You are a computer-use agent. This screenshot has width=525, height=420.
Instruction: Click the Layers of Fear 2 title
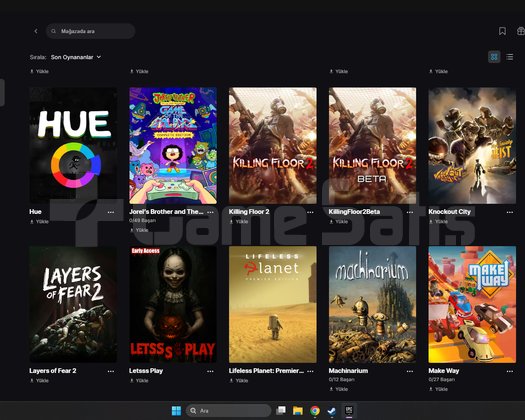[53, 371]
